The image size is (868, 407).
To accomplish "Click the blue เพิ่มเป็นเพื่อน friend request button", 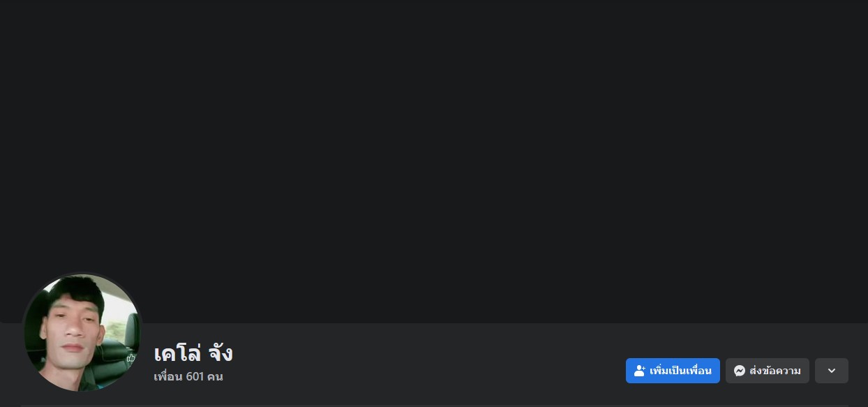I will (673, 371).
